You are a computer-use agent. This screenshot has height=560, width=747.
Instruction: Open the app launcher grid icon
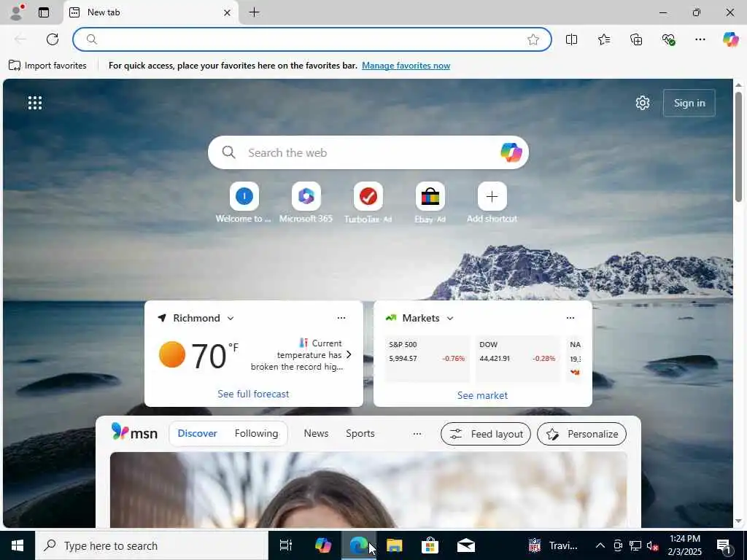[x=35, y=103]
